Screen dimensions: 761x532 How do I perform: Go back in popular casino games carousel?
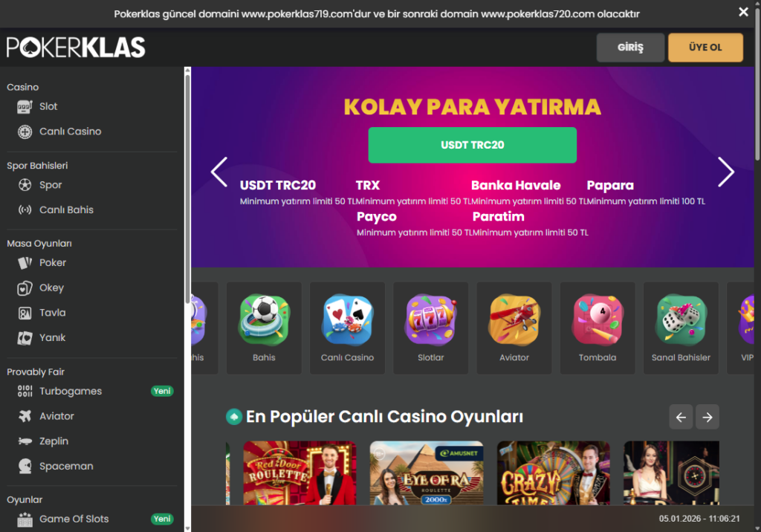[x=681, y=417]
